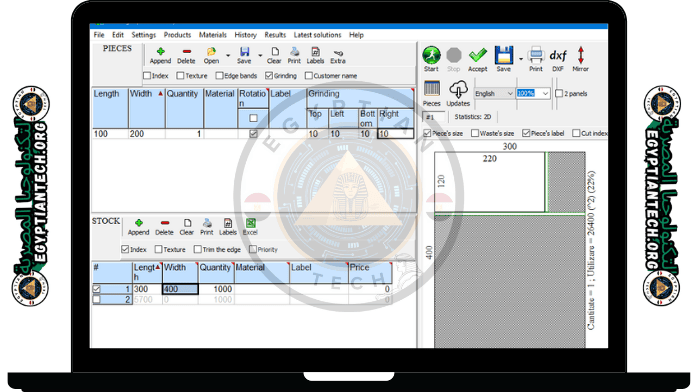Open the Products menu
Screen dimensions: 698x392
pos(177,35)
